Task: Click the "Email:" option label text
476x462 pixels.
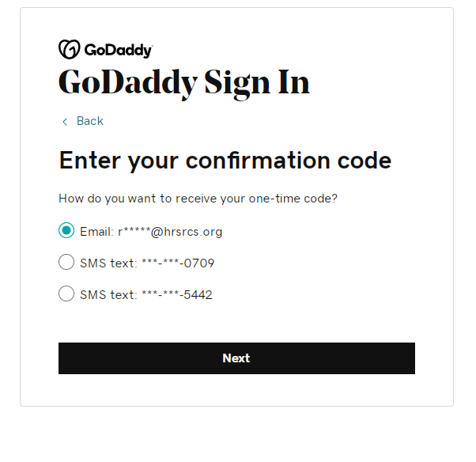Action: [x=97, y=232]
